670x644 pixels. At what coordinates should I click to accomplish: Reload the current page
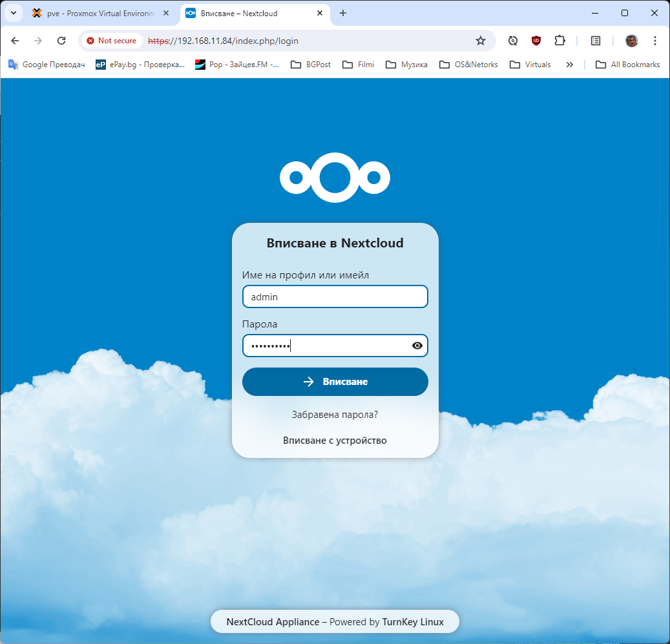pos(61,41)
